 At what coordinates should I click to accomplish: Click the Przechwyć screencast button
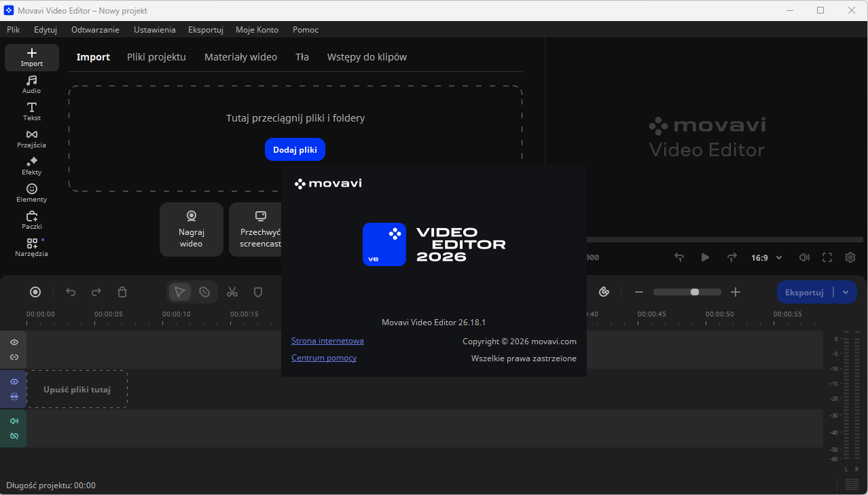[255, 230]
